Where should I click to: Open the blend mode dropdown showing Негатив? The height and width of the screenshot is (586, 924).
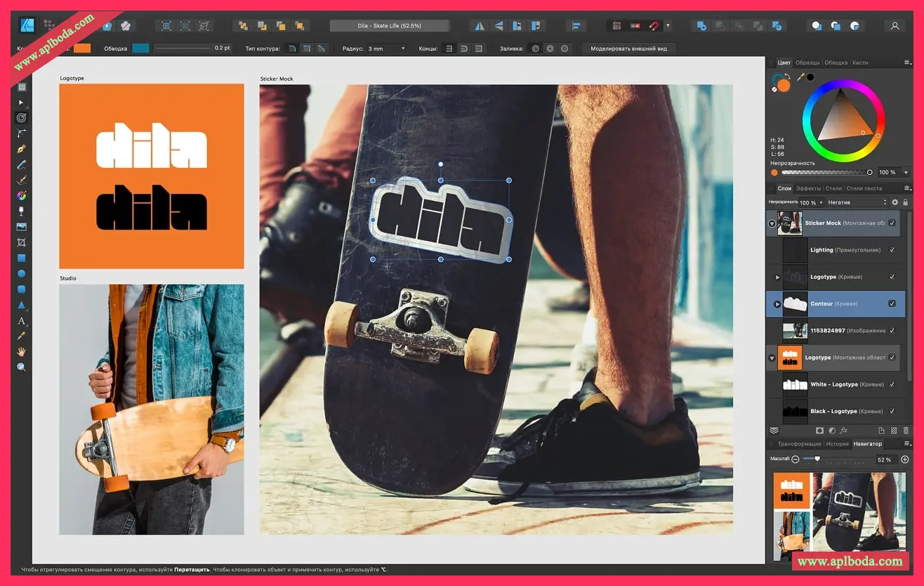tap(857, 202)
